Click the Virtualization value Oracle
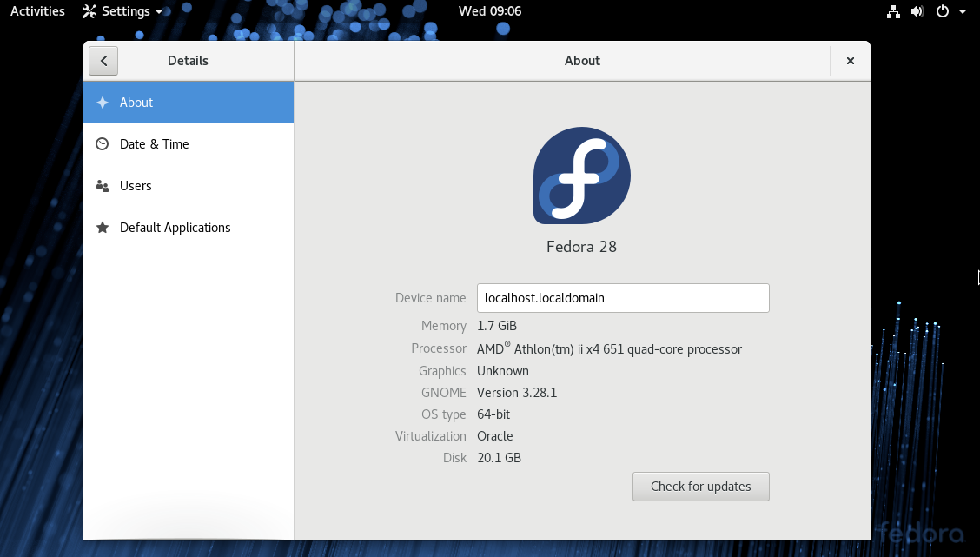This screenshot has width=980, height=557. coord(495,435)
